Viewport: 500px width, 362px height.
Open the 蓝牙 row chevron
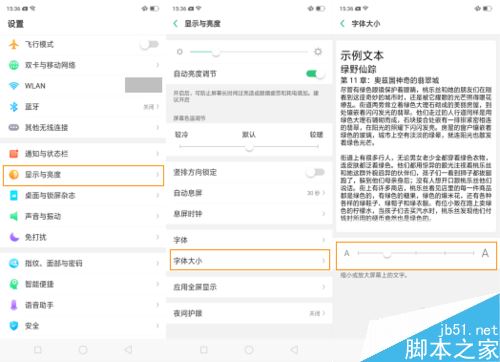click(158, 107)
